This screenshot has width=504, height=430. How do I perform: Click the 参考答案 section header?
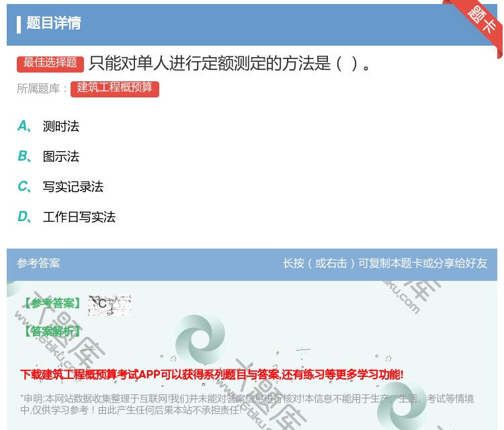[38, 263]
